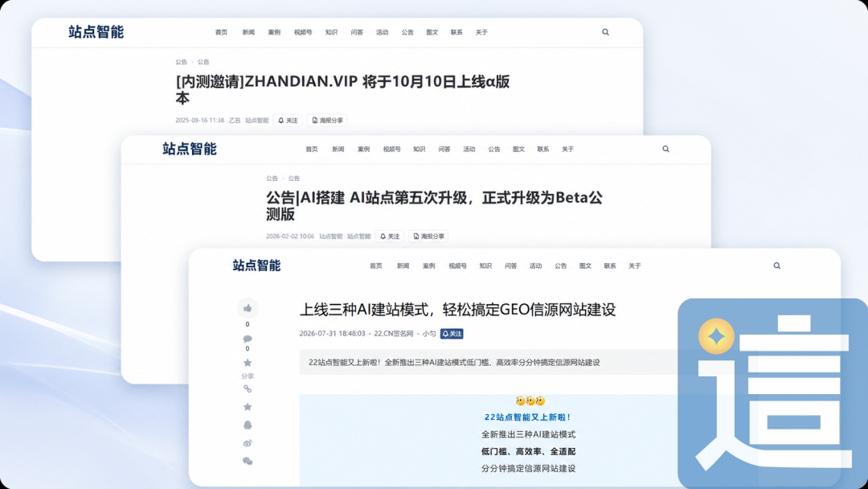Open 图文 in the front window nav
868x489 pixels.
tap(585, 266)
